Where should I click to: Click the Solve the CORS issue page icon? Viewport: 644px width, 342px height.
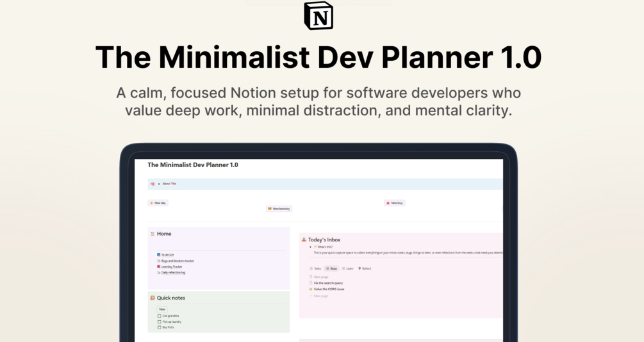pyautogui.click(x=311, y=289)
